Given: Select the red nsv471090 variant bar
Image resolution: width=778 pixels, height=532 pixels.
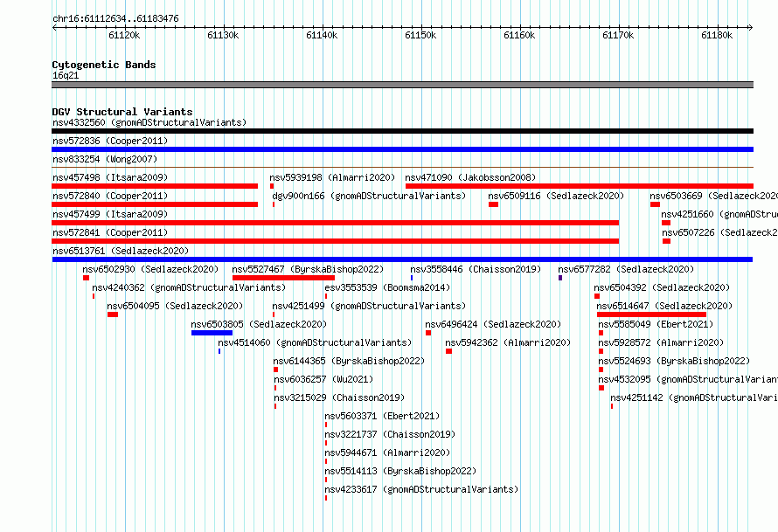Looking at the screenshot, I should [x=580, y=186].
